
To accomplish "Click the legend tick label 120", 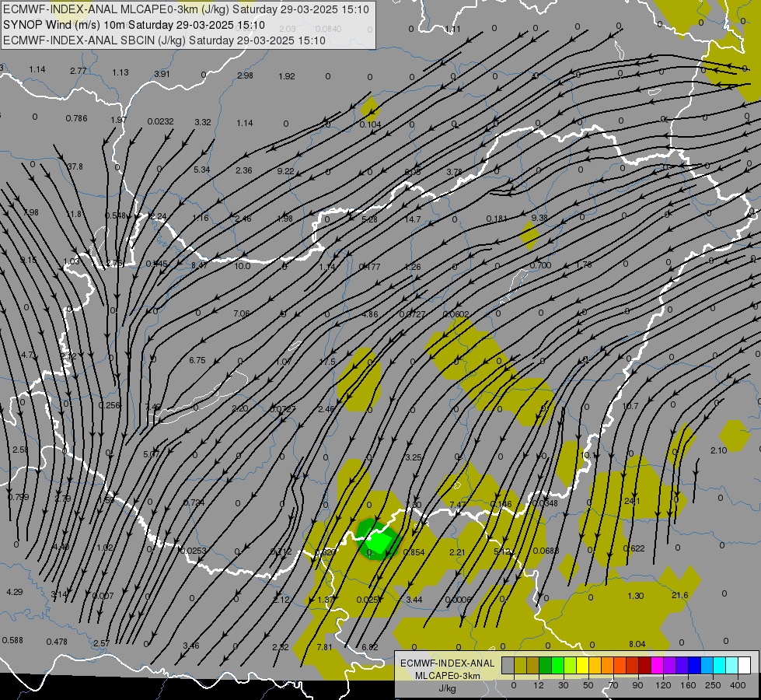I will (663, 685).
